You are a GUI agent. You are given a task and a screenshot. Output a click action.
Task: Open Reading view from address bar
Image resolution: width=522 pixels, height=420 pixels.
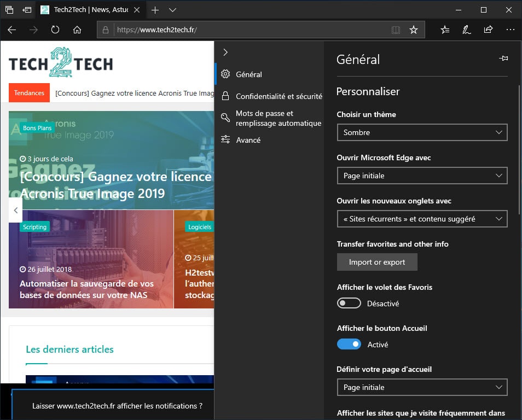pos(396,30)
